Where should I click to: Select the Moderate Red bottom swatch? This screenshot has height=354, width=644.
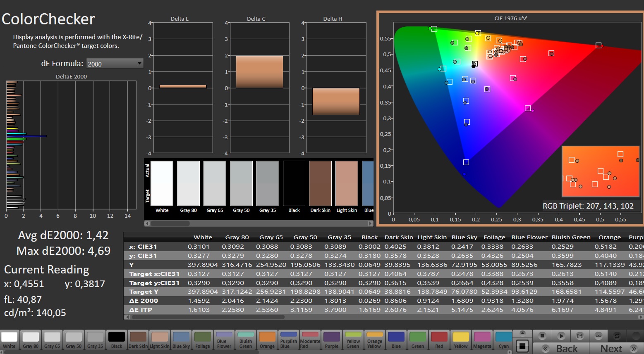click(x=310, y=340)
